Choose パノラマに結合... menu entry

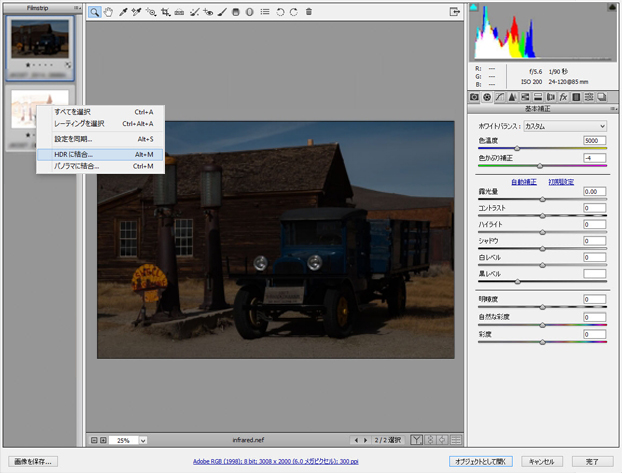[x=100, y=166]
